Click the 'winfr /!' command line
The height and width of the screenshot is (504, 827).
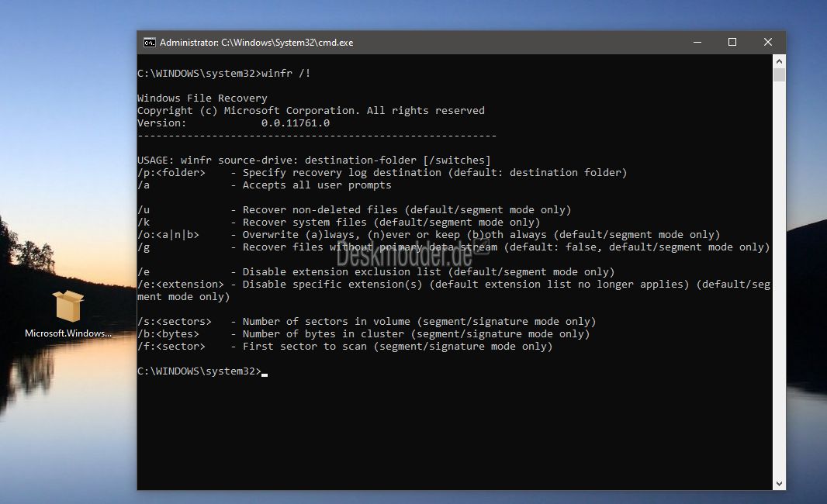(x=224, y=74)
